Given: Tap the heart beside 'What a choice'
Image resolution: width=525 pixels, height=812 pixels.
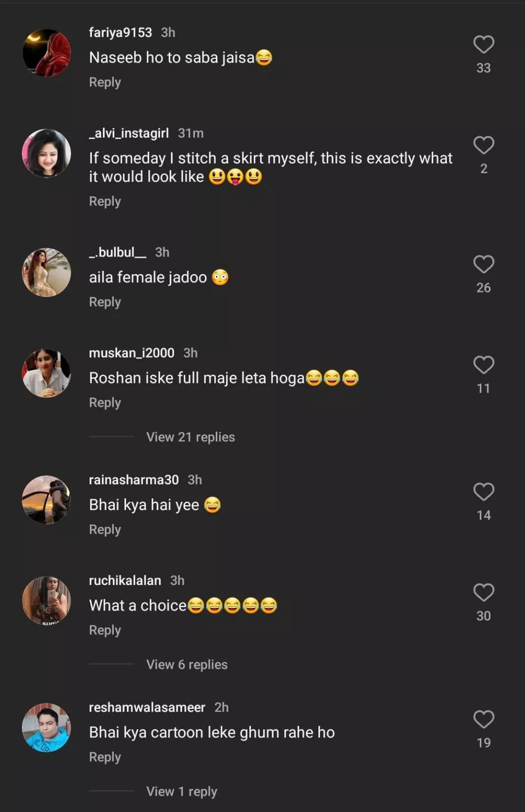Looking at the screenshot, I should click(x=483, y=592).
